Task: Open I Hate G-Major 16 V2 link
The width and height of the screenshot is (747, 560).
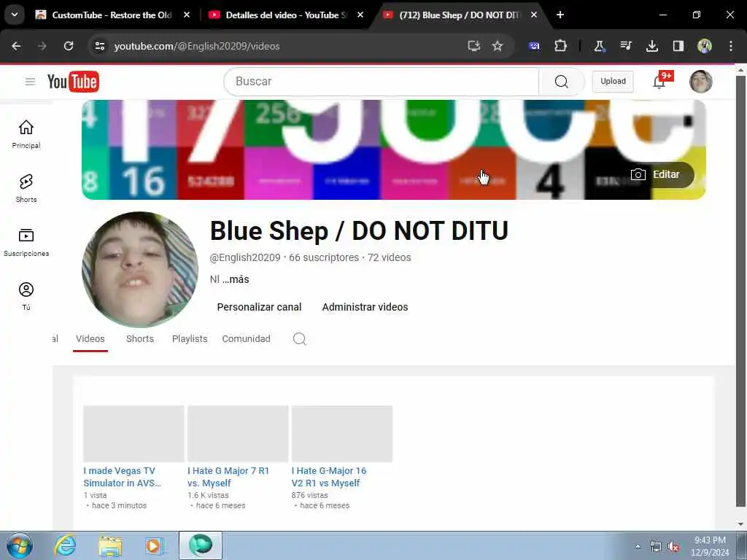Action: click(329, 477)
